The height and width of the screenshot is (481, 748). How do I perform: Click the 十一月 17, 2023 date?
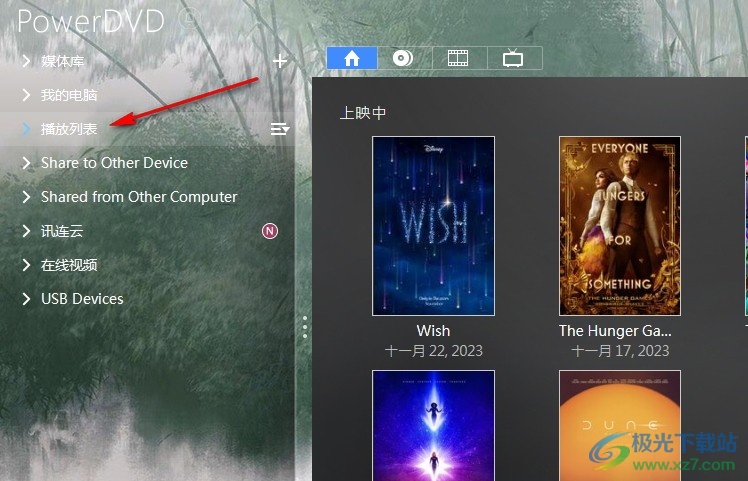click(x=620, y=351)
